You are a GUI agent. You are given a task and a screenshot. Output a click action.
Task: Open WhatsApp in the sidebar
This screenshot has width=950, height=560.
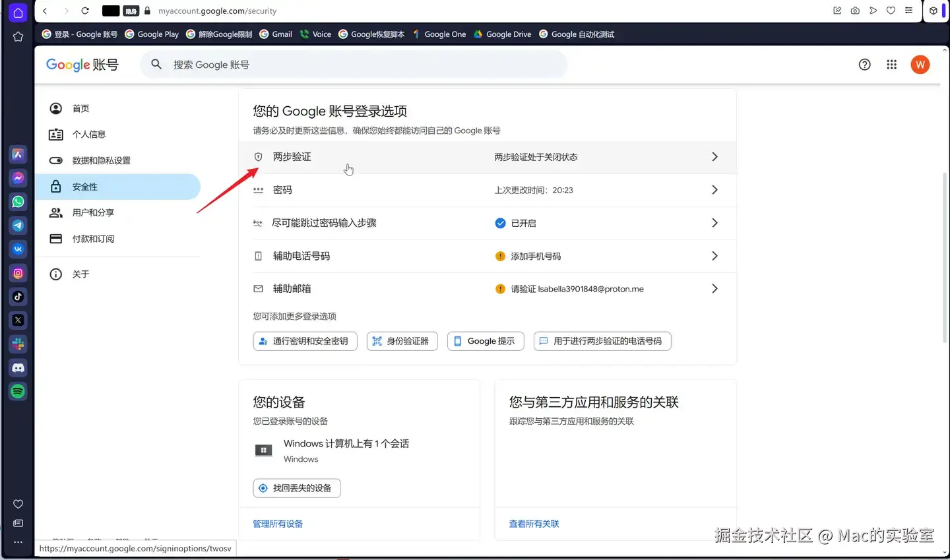pos(18,202)
